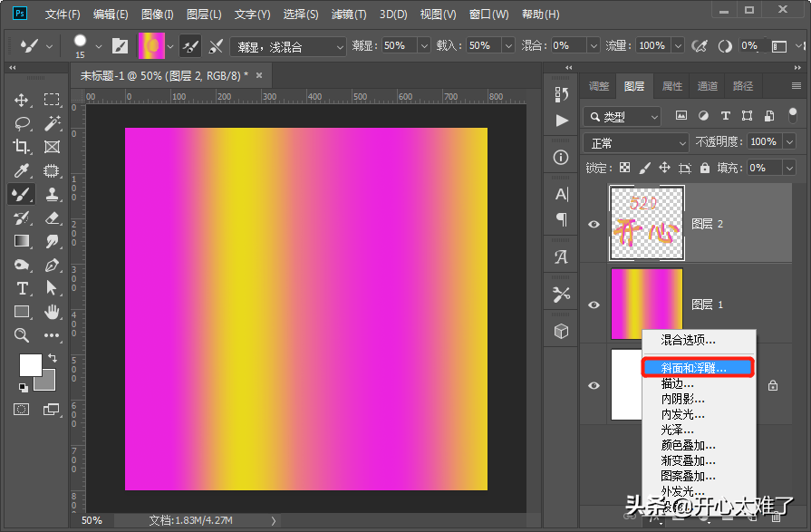This screenshot has height=532, width=811.
Task: Toggle lock transparent pixels icon
Action: 624,168
